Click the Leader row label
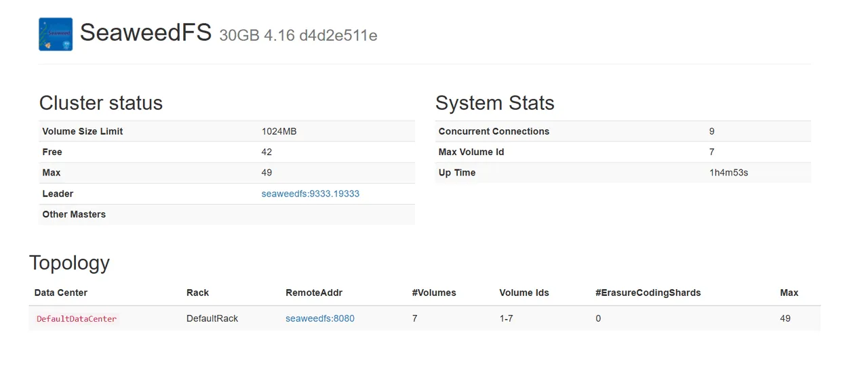Viewport: 868px width, 384px height. 58,194
